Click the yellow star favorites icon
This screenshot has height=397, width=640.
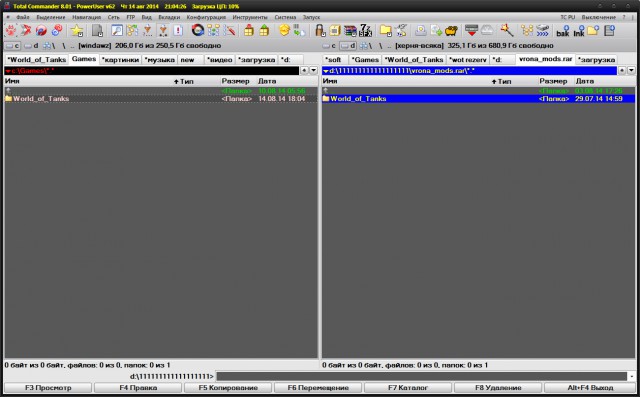click(x=76, y=31)
